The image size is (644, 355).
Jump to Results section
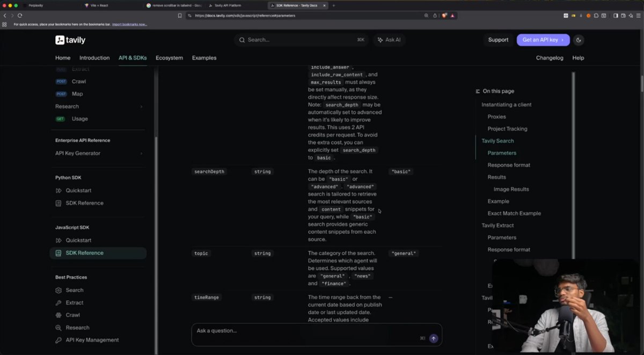(x=497, y=177)
